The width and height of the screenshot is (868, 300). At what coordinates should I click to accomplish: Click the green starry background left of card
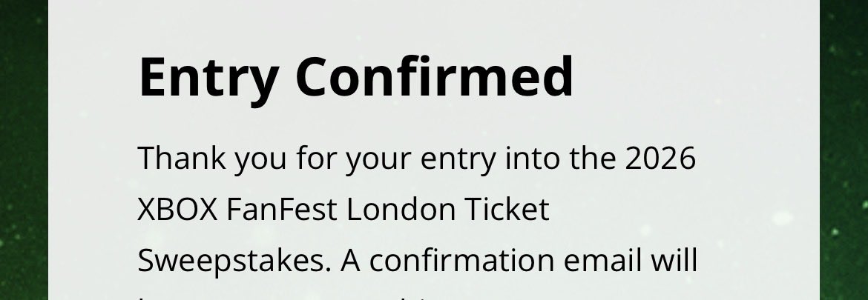click(24, 150)
